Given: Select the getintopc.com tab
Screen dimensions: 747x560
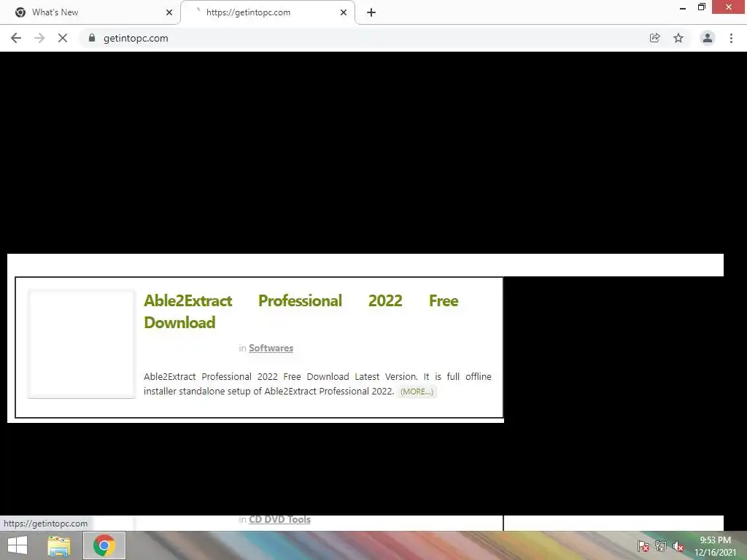Looking at the screenshot, I should 267,12.
